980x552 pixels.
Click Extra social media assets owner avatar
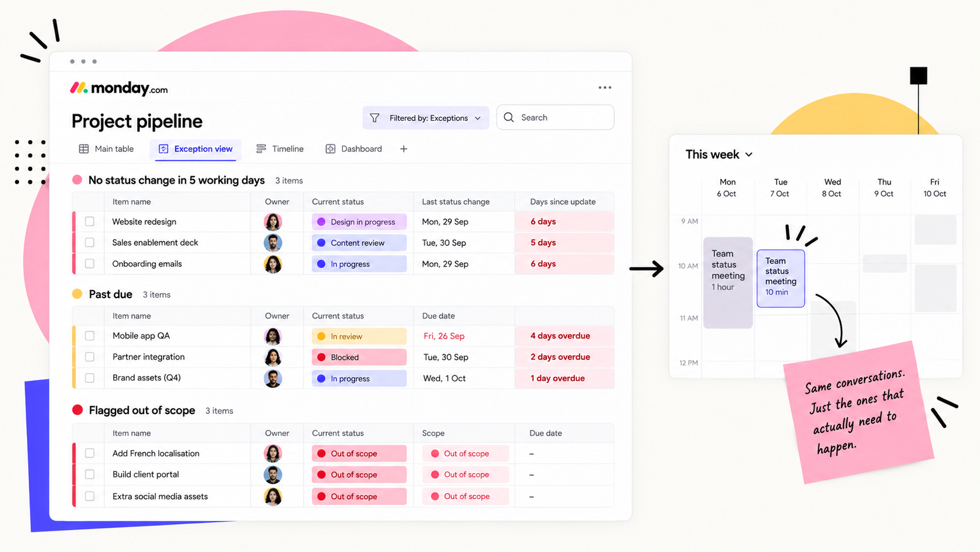click(x=273, y=496)
